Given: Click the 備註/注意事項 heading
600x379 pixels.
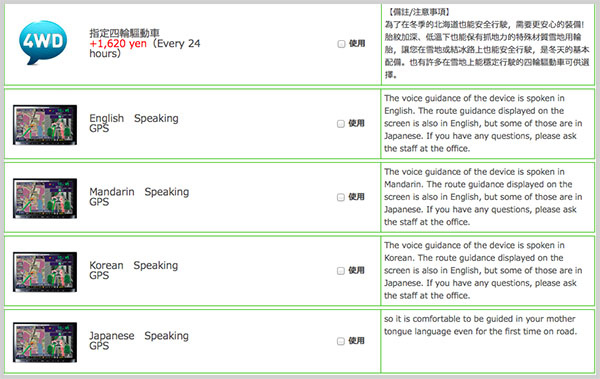Looking at the screenshot, I should (x=418, y=12).
